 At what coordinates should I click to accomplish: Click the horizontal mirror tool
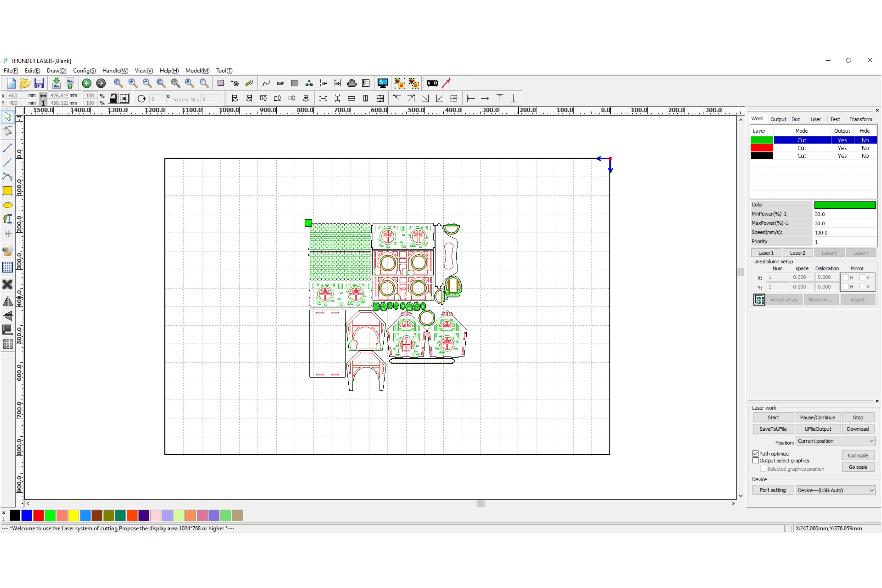pos(8,302)
